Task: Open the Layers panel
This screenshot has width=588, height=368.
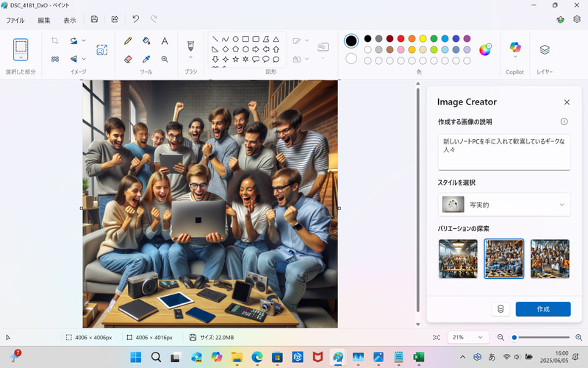Action: pos(545,49)
